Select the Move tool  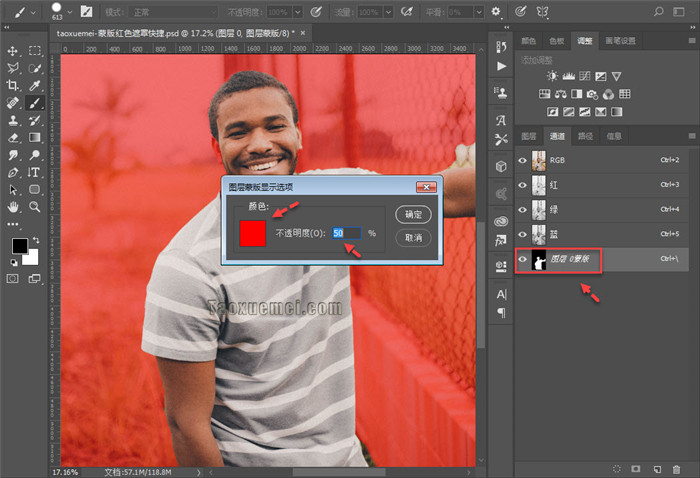(14, 50)
